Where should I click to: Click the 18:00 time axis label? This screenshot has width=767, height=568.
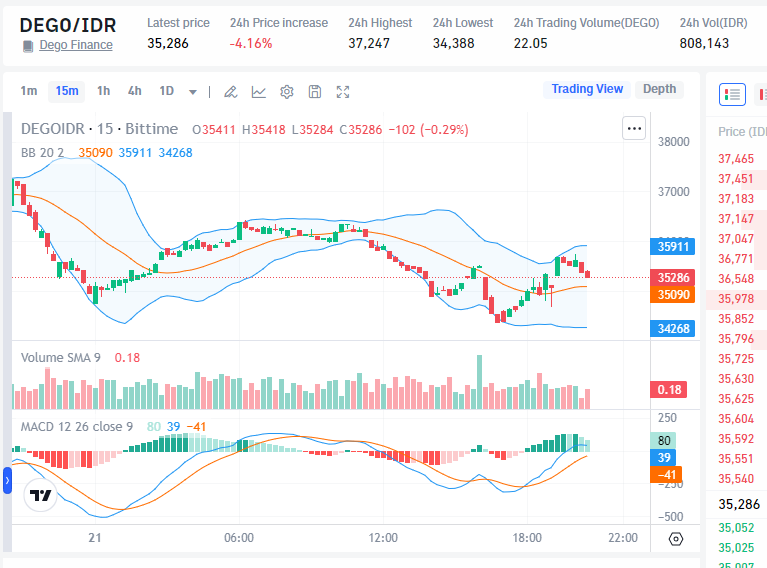click(527, 538)
